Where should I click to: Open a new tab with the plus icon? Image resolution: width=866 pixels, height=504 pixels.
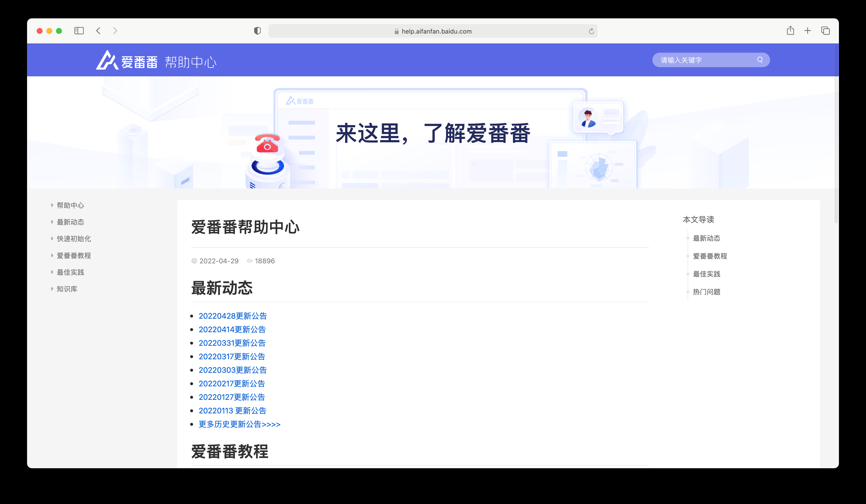coord(808,31)
